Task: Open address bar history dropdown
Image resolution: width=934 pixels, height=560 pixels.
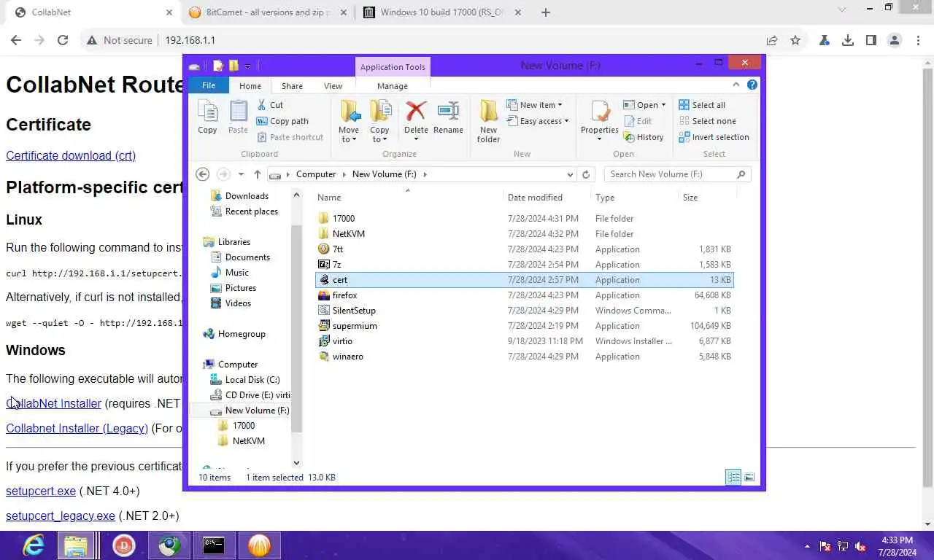Action: (570, 174)
